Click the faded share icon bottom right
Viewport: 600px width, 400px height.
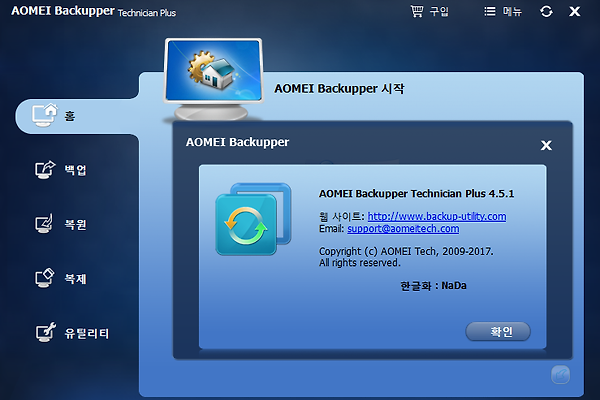(562, 376)
